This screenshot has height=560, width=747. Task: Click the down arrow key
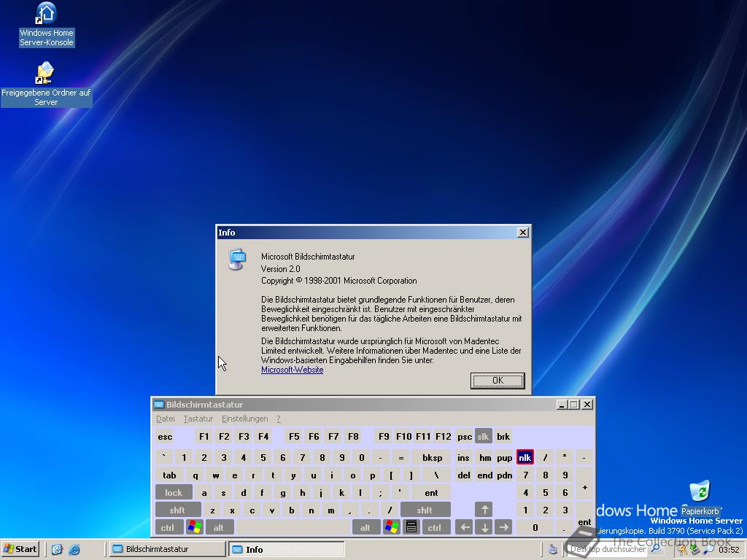pyautogui.click(x=484, y=527)
